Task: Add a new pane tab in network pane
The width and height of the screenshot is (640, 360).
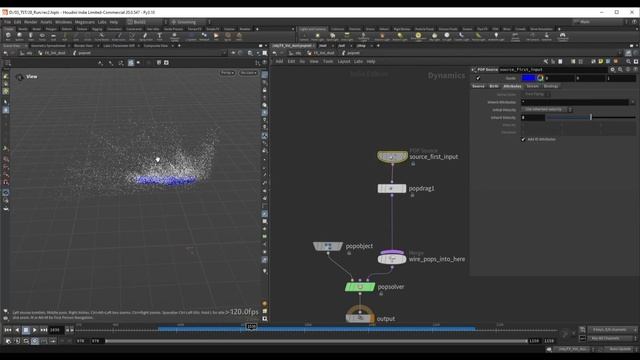Action: 378,46
